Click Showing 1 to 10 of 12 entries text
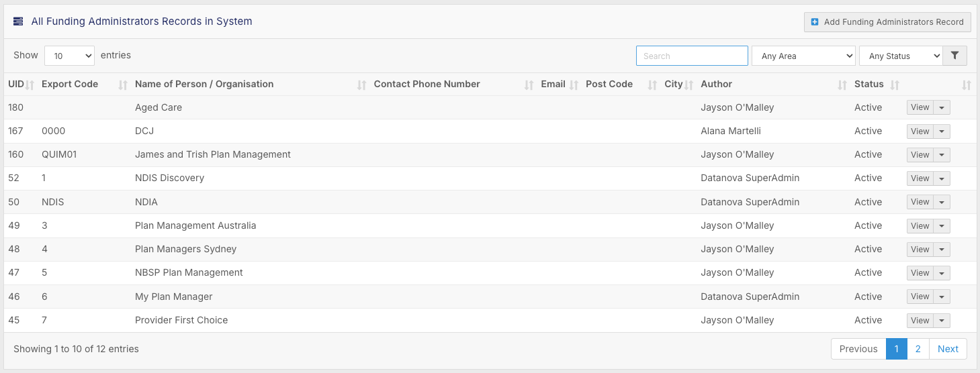The height and width of the screenshot is (373, 980). (76, 349)
